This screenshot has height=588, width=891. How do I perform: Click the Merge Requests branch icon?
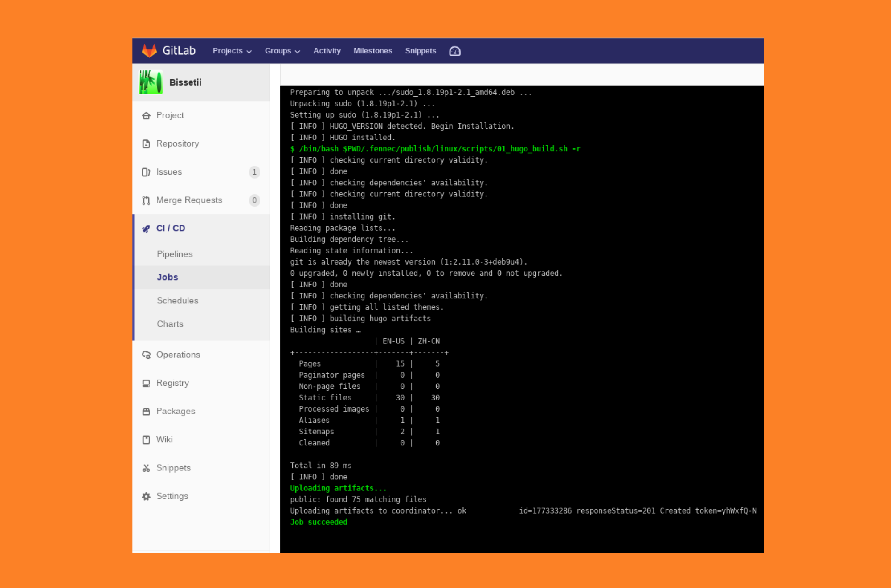pos(146,200)
